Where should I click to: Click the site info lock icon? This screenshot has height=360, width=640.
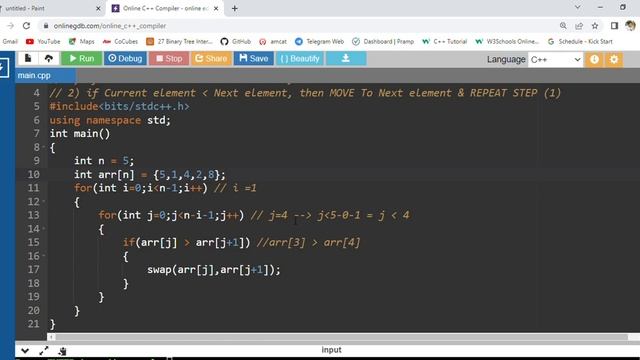[46, 26]
